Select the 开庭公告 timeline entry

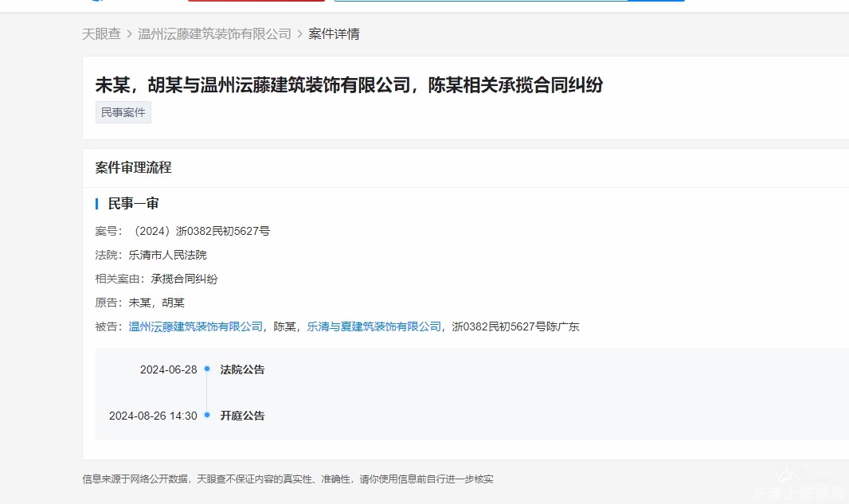click(x=243, y=416)
